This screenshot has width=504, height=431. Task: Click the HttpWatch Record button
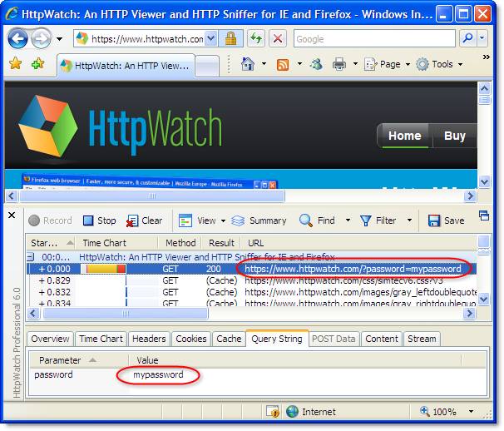50,220
